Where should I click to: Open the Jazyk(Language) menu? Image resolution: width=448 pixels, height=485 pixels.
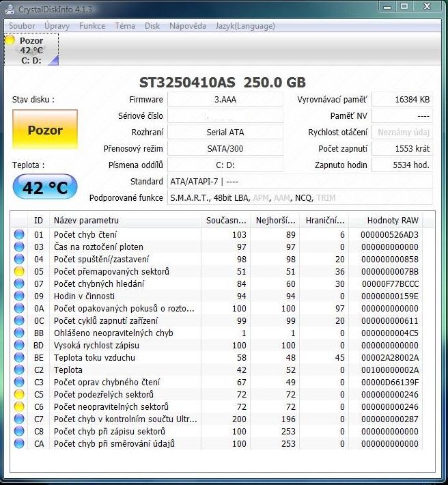pyautogui.click(x=245, y=26)
